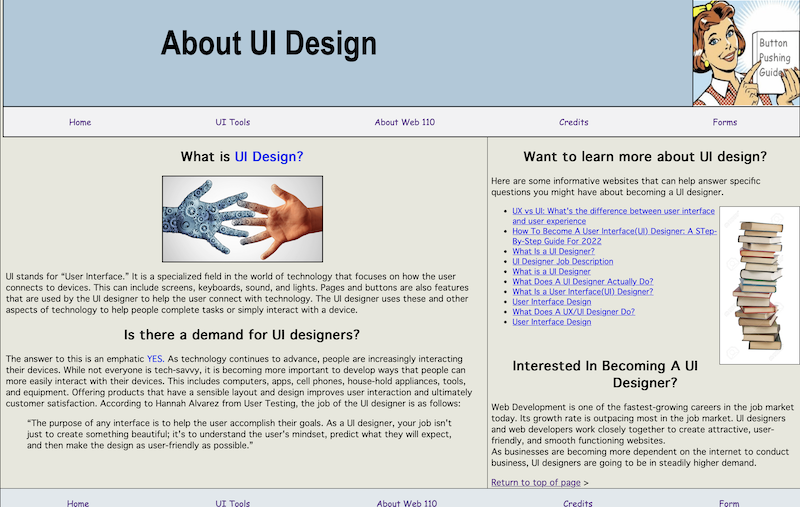The image size is (800, 507).
Task: Click the blue 'UI Design?' heading link
Action: click(269, 157)
